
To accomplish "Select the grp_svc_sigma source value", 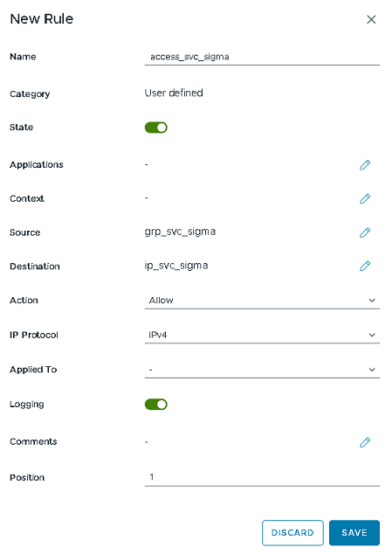I will pos(180,232).
